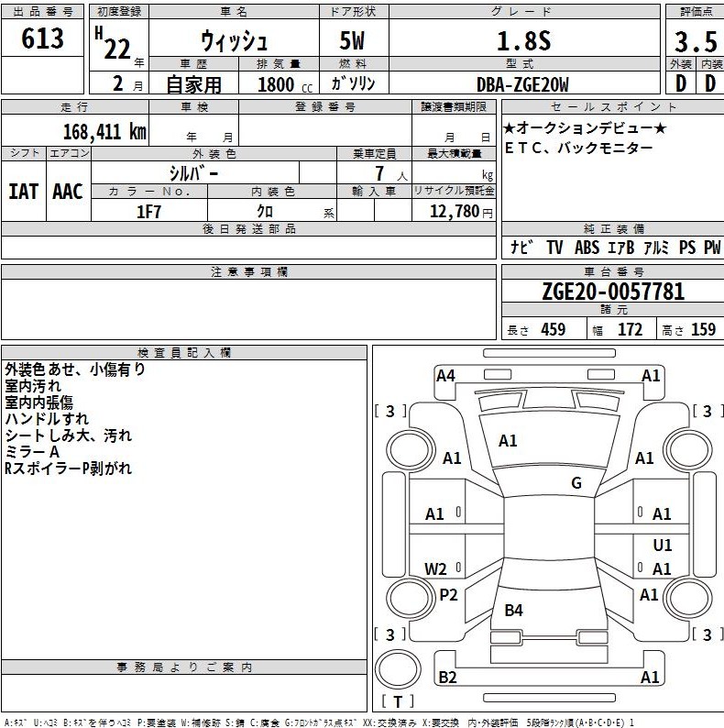The width and height of the screenshot is (724, 728).
Task: Select the G windshield mark on the diagram
Action: pos(576,483)
